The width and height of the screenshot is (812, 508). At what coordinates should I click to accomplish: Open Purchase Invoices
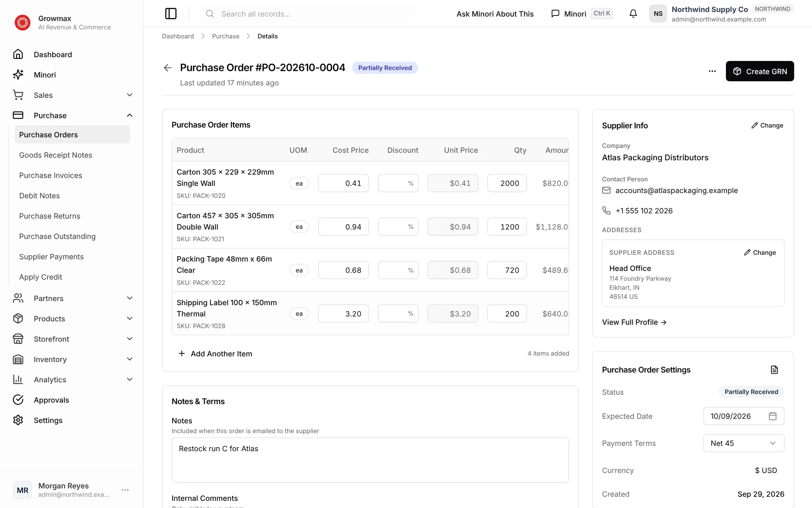(72, 175)
